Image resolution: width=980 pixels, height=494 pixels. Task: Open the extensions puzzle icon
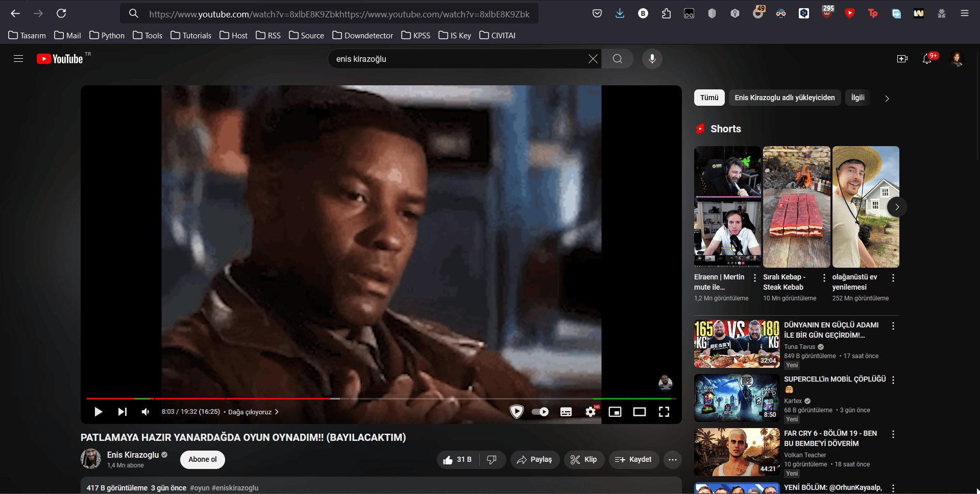666,13
